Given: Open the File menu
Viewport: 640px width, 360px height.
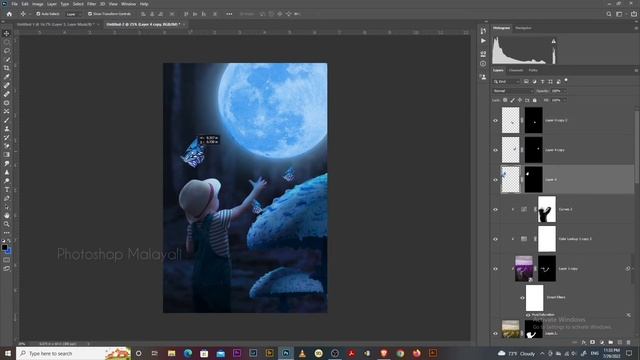Looking at the screenshot, I should point(14,4).
